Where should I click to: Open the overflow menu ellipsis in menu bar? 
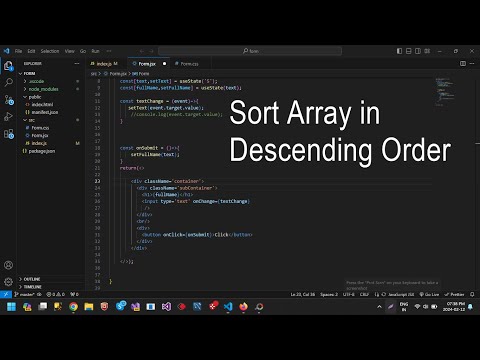click(109, 51)
